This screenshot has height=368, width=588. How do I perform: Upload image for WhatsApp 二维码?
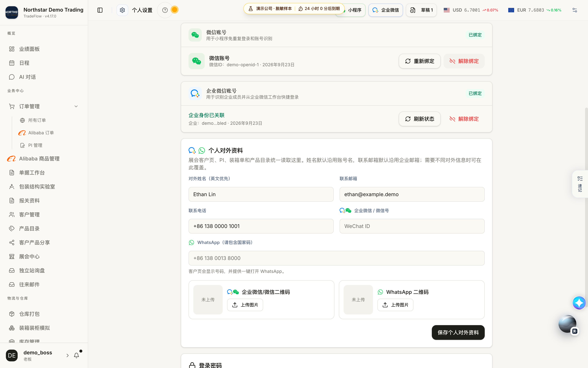[x=395, y=305]
